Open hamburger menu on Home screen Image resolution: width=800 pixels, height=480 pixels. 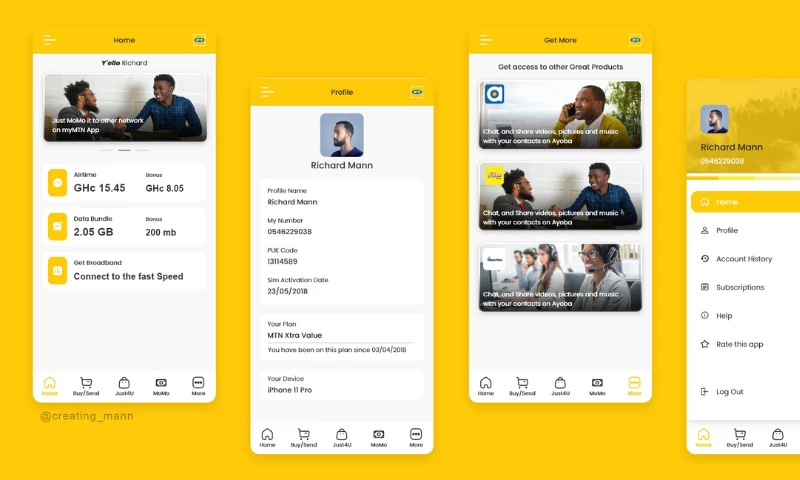click(x=49, y=40)
